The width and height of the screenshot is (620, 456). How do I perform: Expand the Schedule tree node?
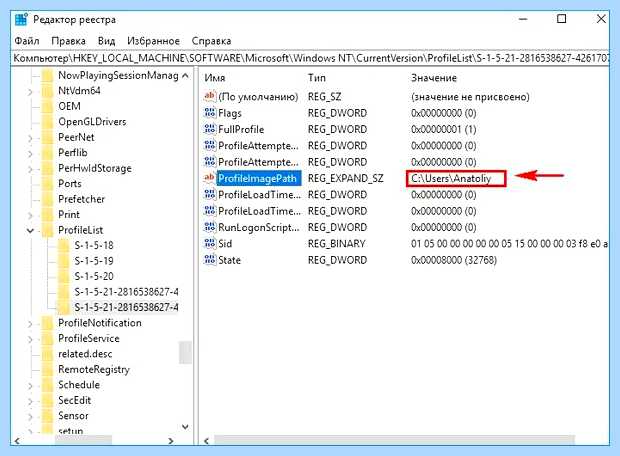pos(30,385)
